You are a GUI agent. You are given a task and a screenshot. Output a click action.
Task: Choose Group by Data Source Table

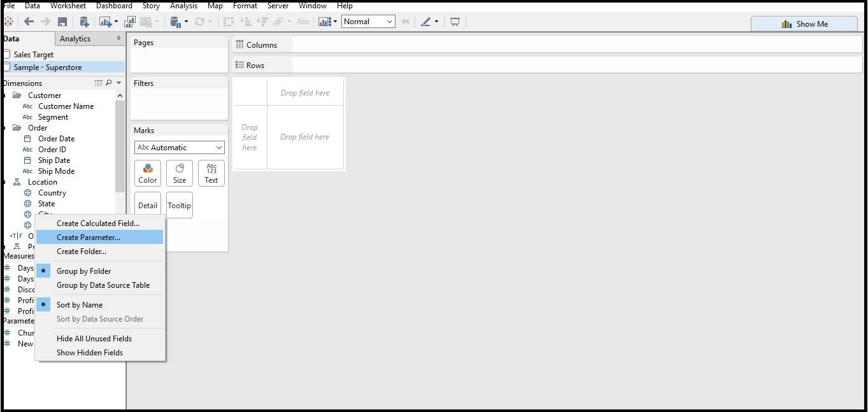(104, 285)
